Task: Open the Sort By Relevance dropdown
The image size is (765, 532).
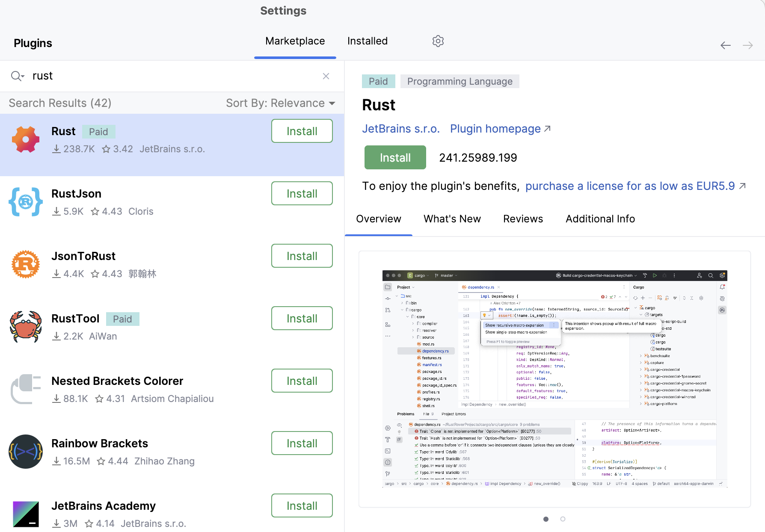Action: click(280, 103)
